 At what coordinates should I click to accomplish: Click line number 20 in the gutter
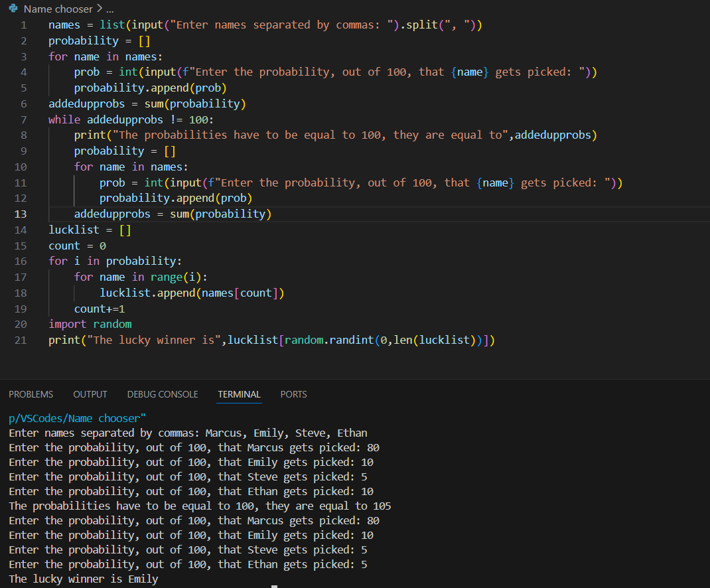pos(21,325)
